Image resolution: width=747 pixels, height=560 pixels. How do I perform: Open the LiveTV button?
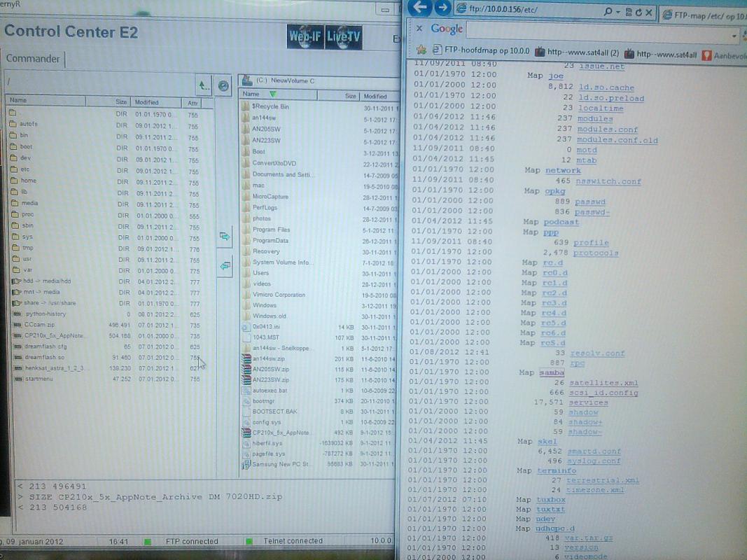[343, 37]
